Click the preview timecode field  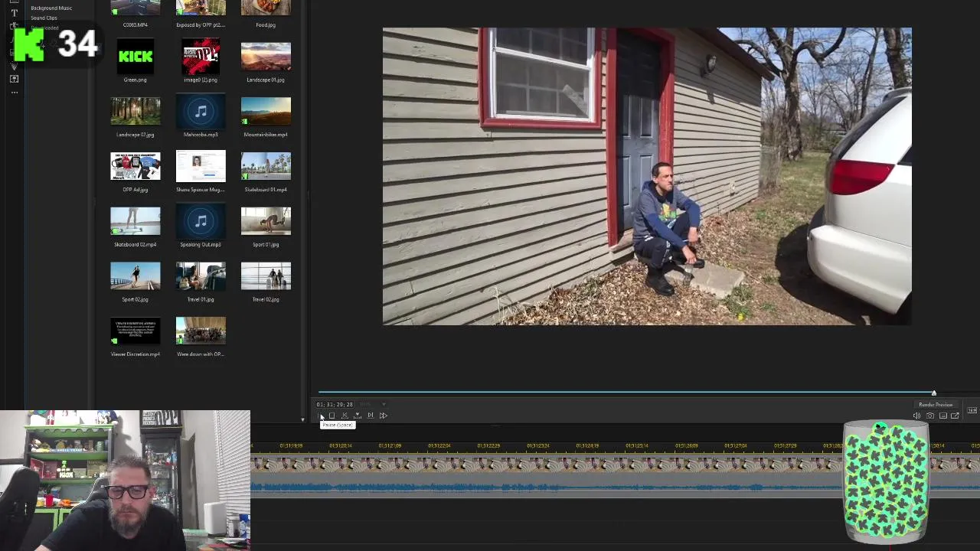[x=335, y=404]
